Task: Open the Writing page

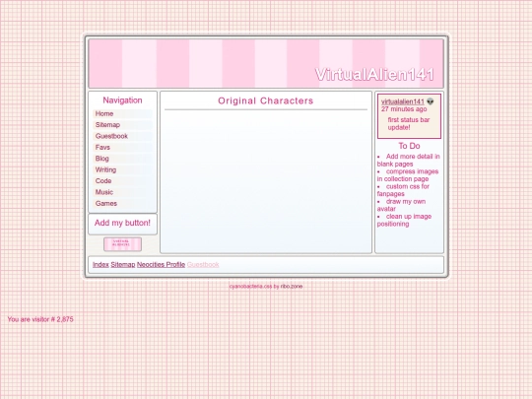Action: click(122, 169)
